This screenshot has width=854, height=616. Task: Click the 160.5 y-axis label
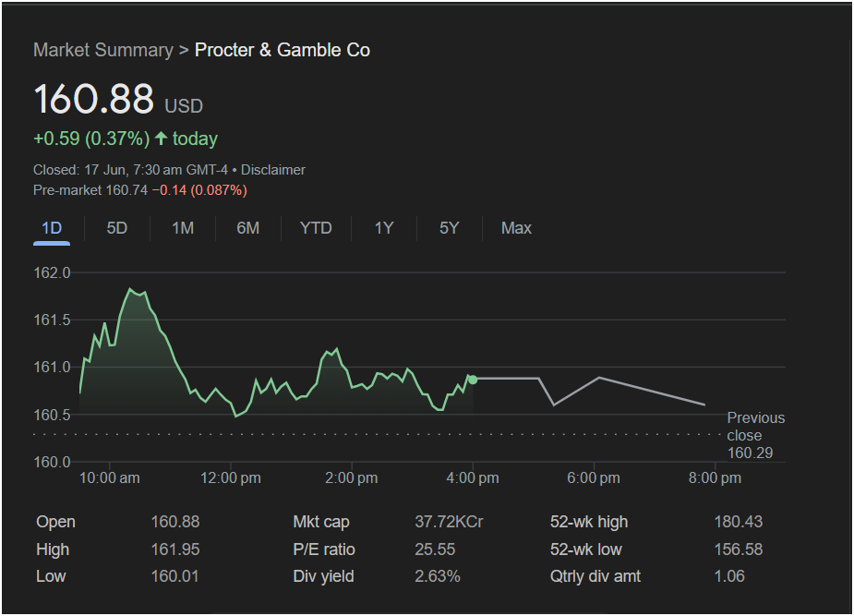[x=53, y=415]
